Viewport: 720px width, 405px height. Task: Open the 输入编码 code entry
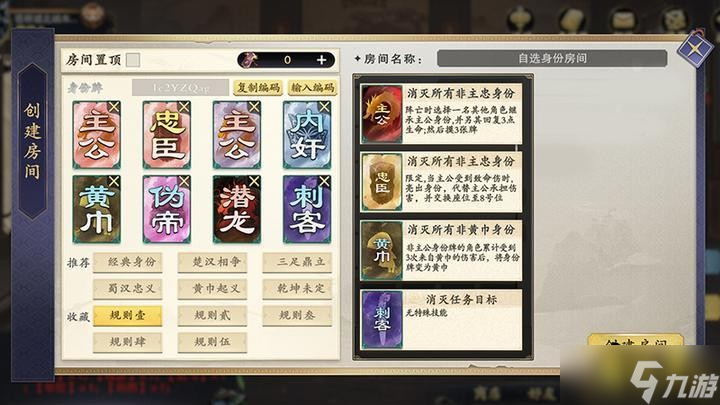313,87
